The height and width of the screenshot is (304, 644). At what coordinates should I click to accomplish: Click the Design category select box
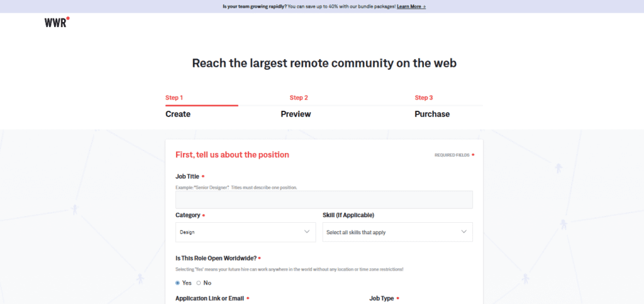point(246,232)
